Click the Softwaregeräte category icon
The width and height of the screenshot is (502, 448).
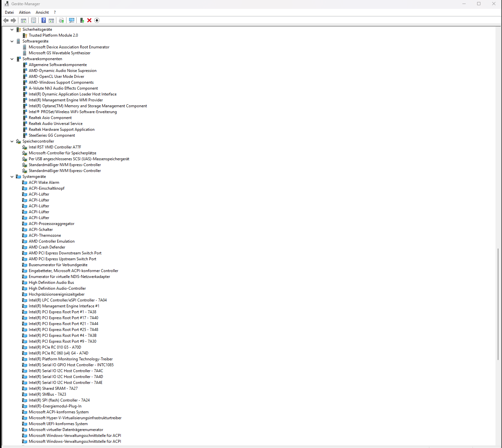tap(19, 41)
